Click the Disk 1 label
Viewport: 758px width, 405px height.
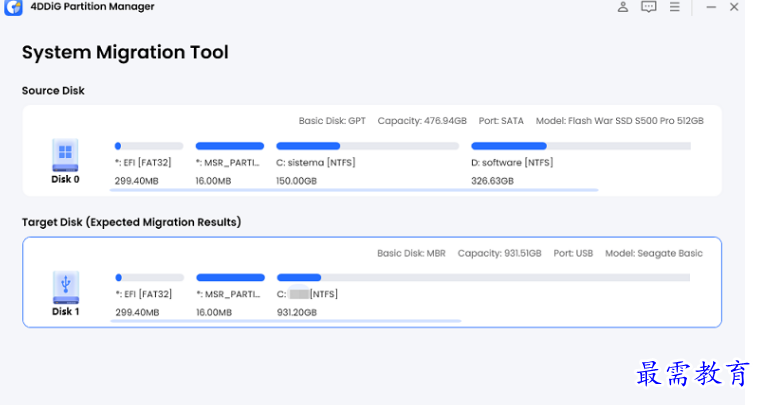(x=65, y=311)
